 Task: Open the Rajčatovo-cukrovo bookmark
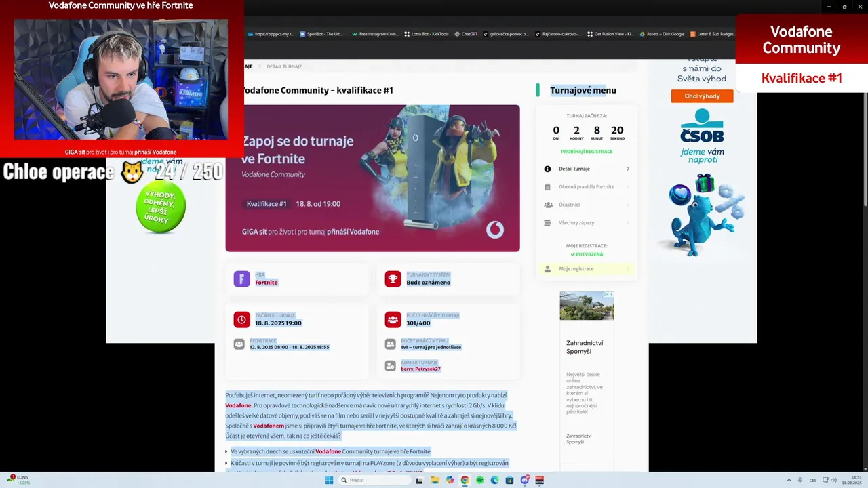pos(558,34)
